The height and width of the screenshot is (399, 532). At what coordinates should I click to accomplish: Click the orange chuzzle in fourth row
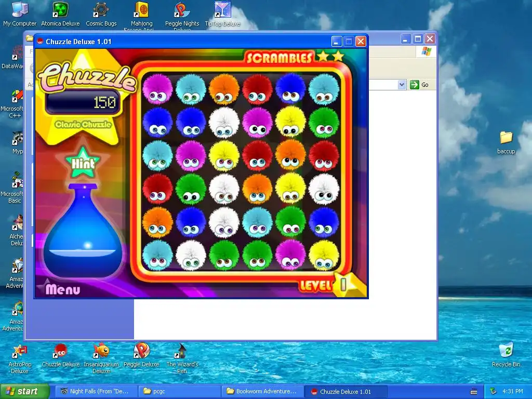257,189
